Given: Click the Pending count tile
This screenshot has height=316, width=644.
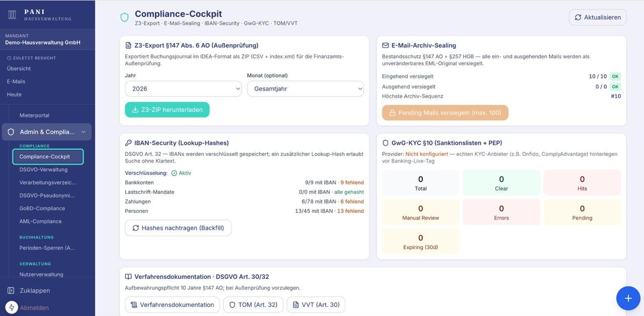Looking at the screenshot, I should click(582, 212).
